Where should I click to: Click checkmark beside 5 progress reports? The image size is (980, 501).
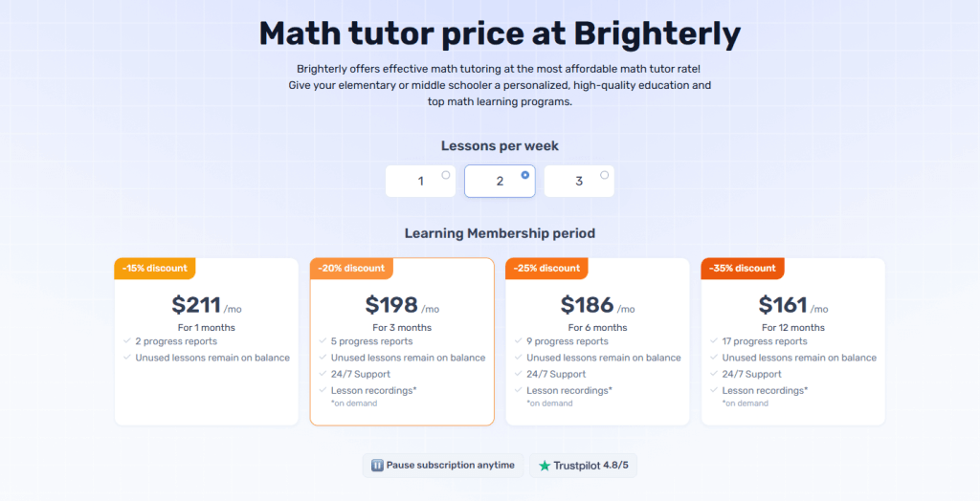(x=323, y=341)
